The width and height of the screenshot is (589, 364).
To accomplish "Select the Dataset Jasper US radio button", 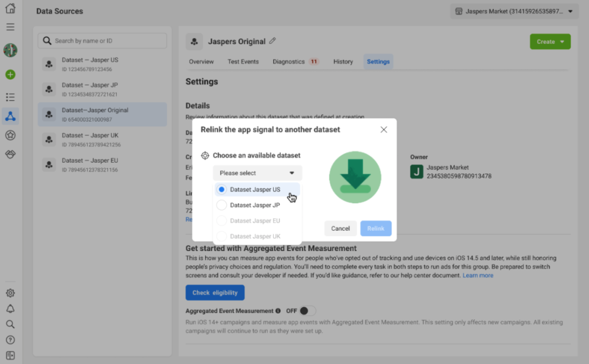I will 222,189.
